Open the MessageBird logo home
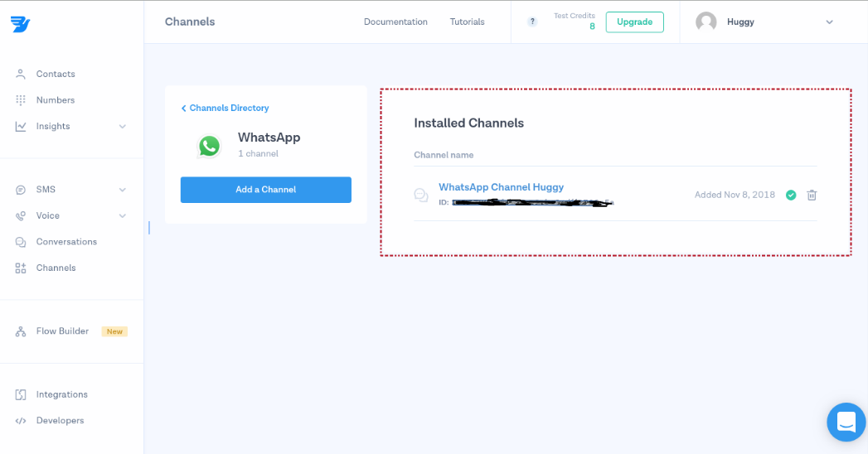This screenshot has height=454, width=868. tap(20, 24)
